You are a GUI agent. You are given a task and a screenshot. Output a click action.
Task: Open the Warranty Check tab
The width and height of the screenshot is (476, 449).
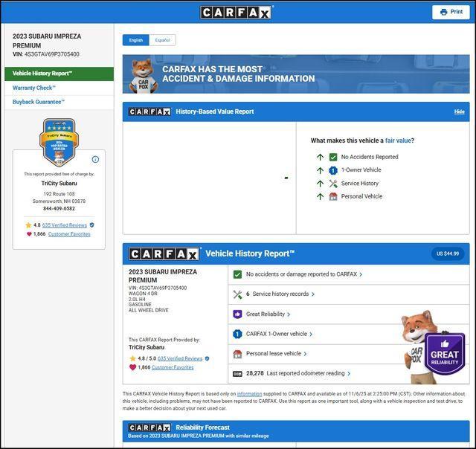[34, 88]
